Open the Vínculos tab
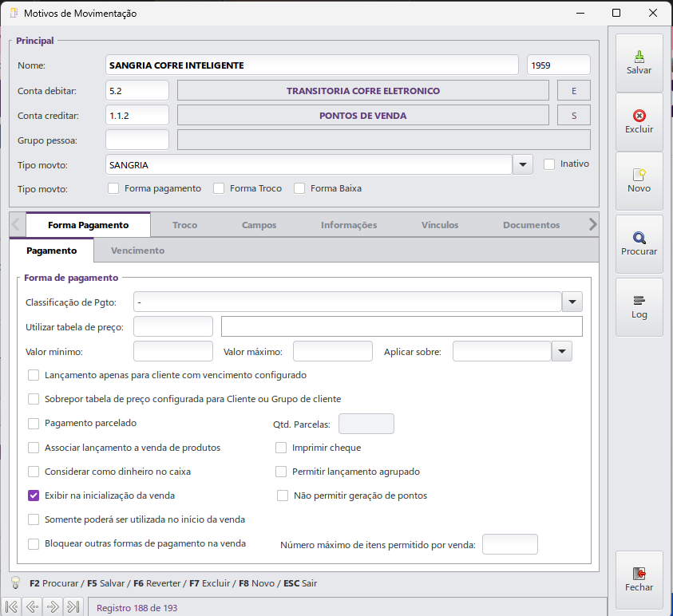Image resolution: width=673 pixels, height=616 pixels. pyautogui.click(x=440, y=225)
